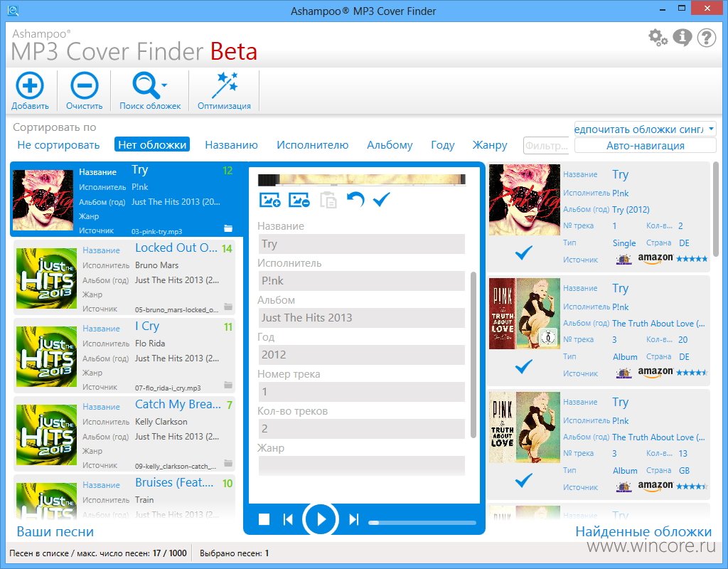
Task: Sort songs by Жанру
Action: (489, 145)
